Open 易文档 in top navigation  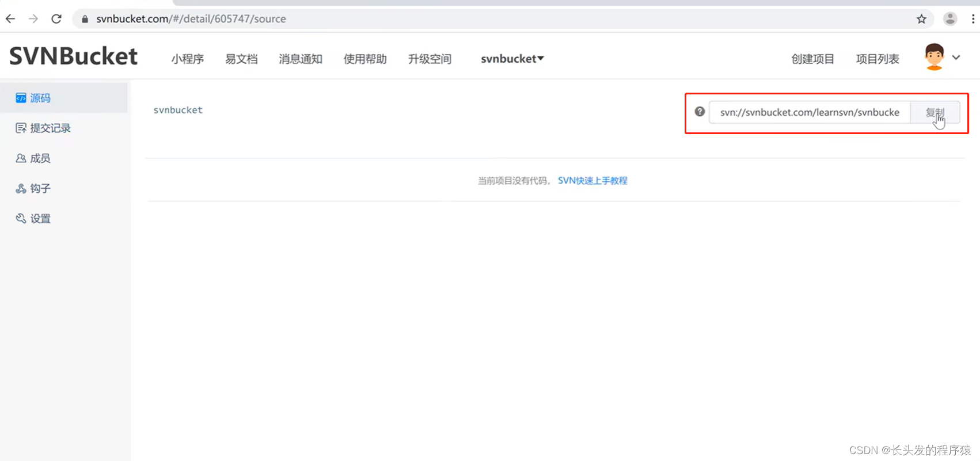pyautogui.click(x=241, y=59)
